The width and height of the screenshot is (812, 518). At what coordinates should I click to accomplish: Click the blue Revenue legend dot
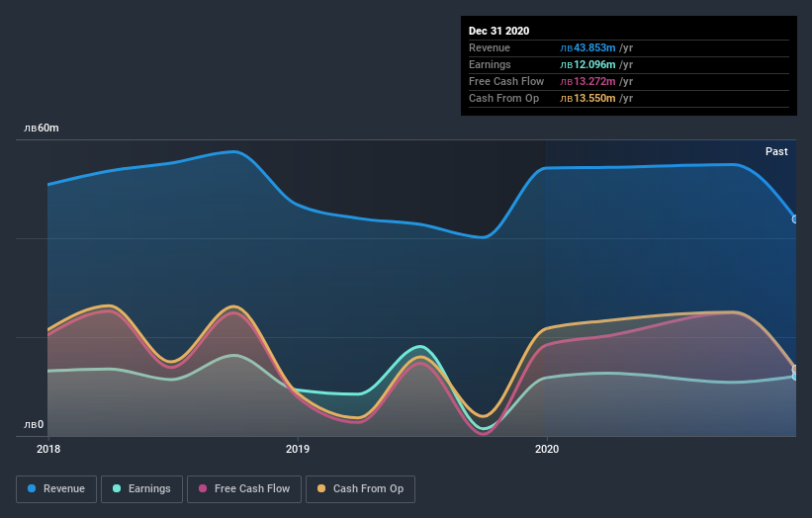(32, 488)
